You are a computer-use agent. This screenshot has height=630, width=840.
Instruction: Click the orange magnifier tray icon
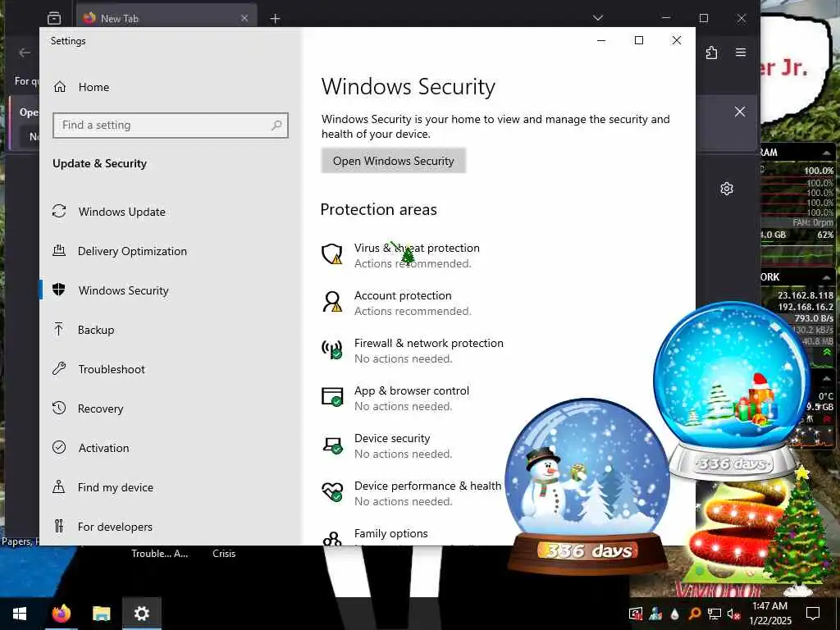(694, 614)
